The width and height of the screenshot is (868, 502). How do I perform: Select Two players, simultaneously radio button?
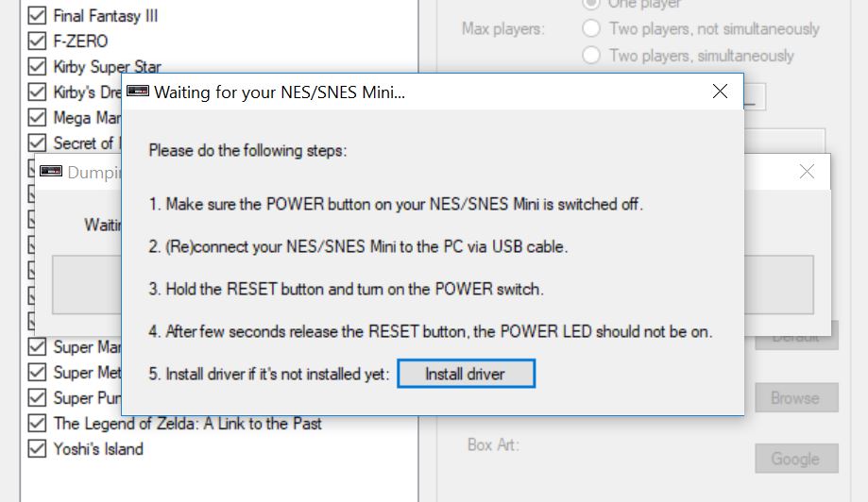(591, 55)
